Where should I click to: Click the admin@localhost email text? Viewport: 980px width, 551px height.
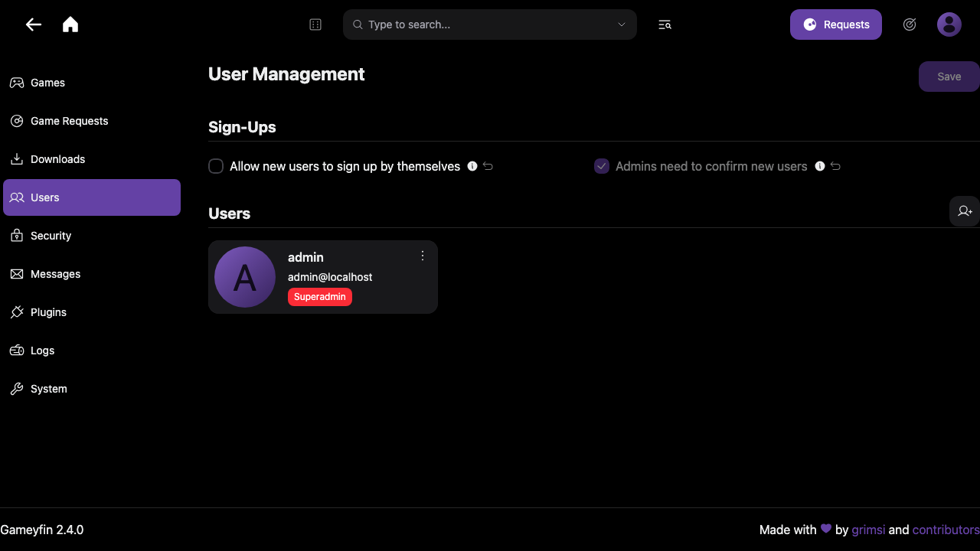330,277
